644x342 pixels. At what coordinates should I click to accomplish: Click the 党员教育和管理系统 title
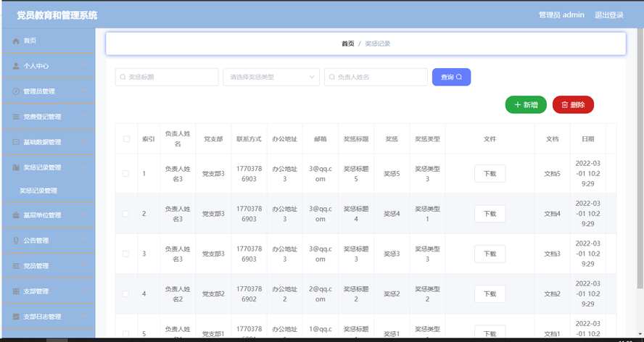[x=57, y=16]
